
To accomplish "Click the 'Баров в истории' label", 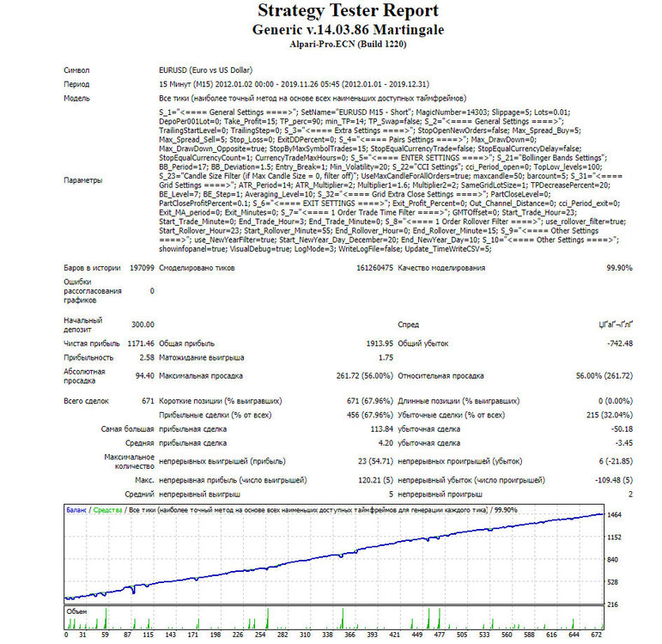I will [x=92, y=268].
